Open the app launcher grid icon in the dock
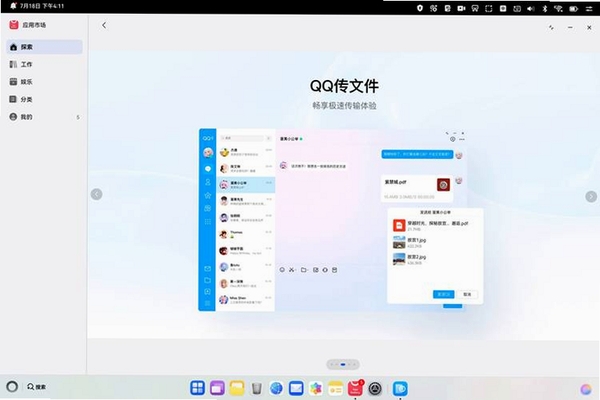 pos(197,388)
